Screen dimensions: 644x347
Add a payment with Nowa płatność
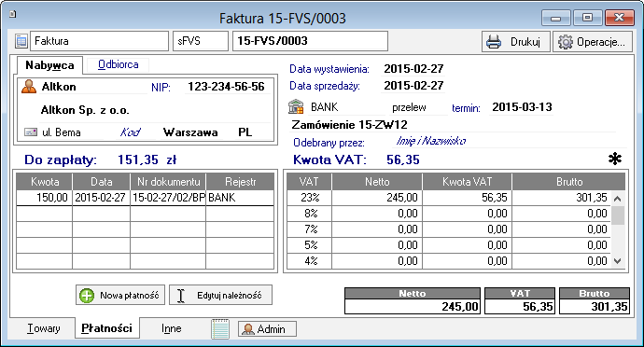click(120, 296)
